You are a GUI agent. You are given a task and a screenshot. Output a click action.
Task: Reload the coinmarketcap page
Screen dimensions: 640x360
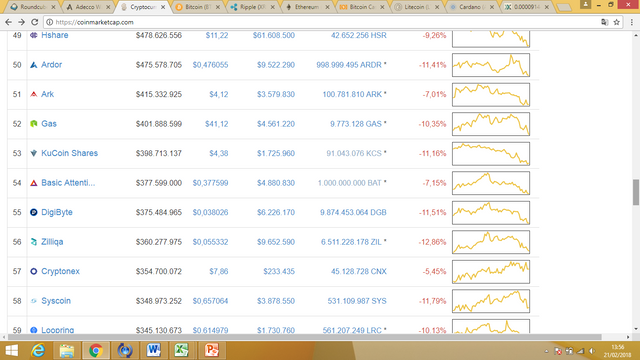(x=35, y=22)
